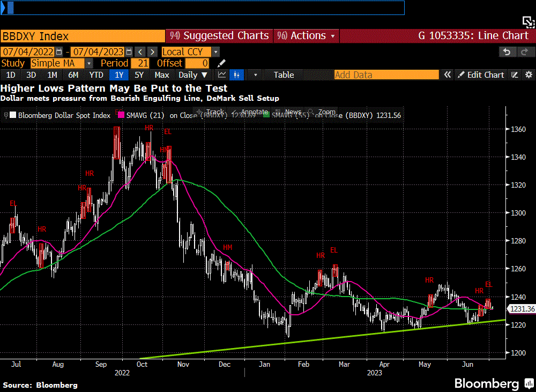Open Suggested Charts
Screen dimensions: 536x392
tap(219, 35)
